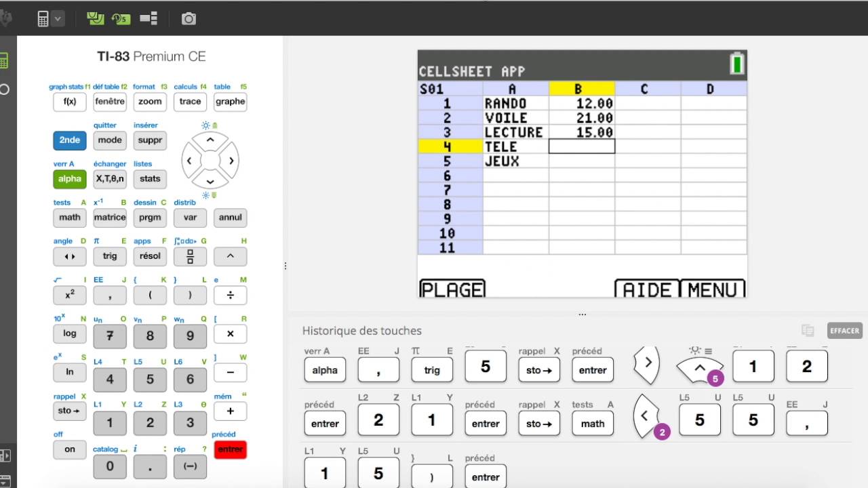Click the down arrow on the keypad

point(210,181)
